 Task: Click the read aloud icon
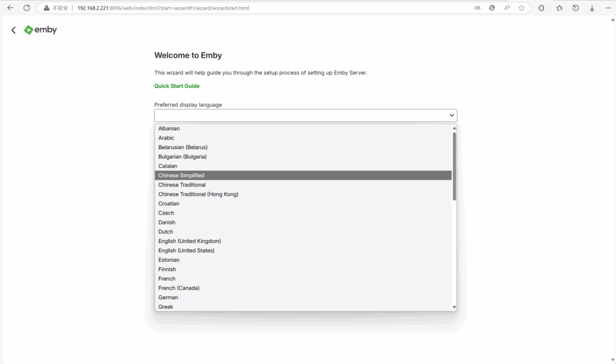(507, 8)
